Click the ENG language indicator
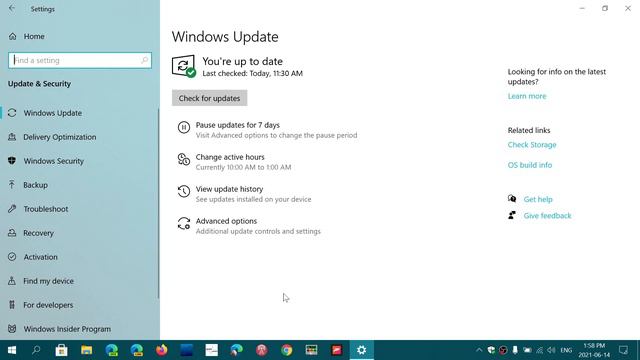640x360 pixels. point(566,350)
